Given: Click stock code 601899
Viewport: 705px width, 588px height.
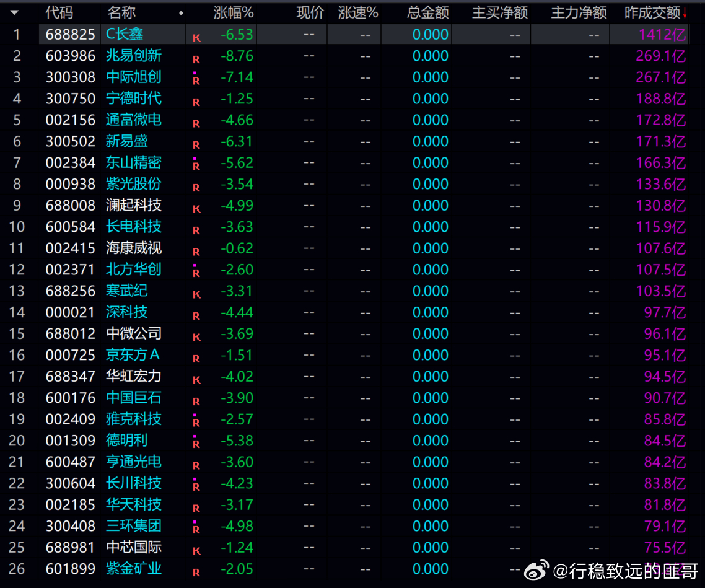Looking at the screenshot, I should click(x=71, y=569).
